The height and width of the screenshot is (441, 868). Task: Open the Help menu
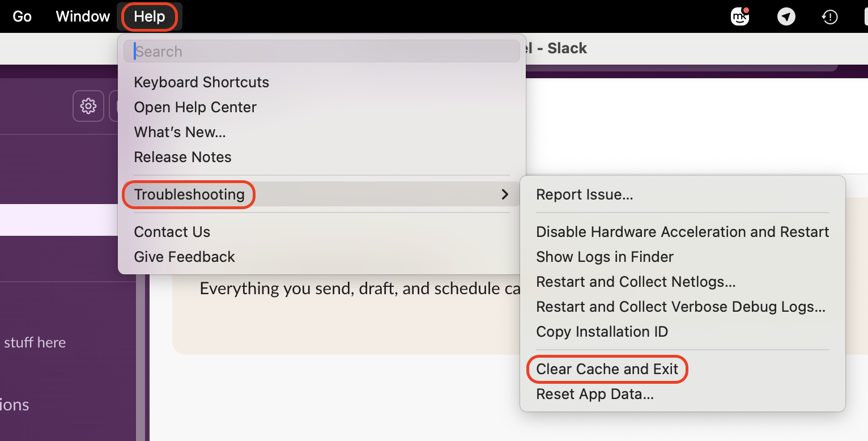click(x=148, y=16)
